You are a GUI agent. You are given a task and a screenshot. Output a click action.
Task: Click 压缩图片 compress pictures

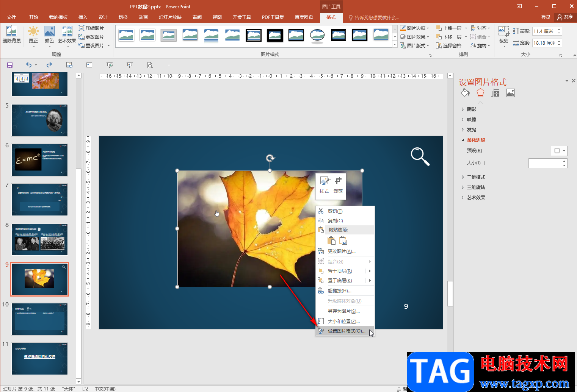[x=91, y=28]
